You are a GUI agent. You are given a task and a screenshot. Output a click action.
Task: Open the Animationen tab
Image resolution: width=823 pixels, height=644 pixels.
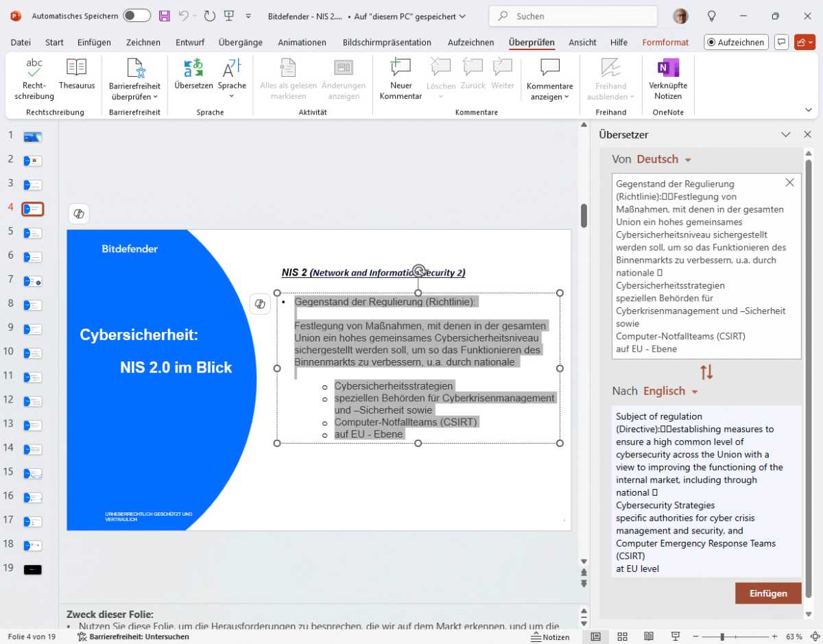coord(302,43)
